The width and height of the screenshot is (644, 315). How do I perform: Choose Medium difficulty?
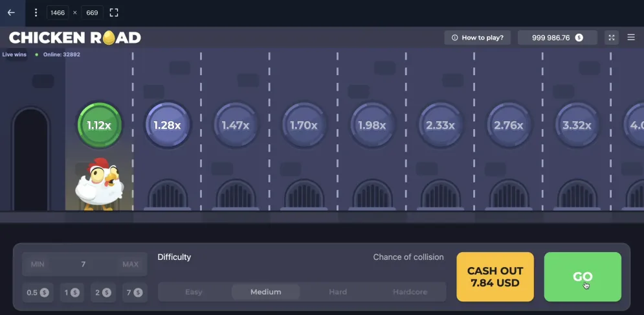click(x=266, y=292)
